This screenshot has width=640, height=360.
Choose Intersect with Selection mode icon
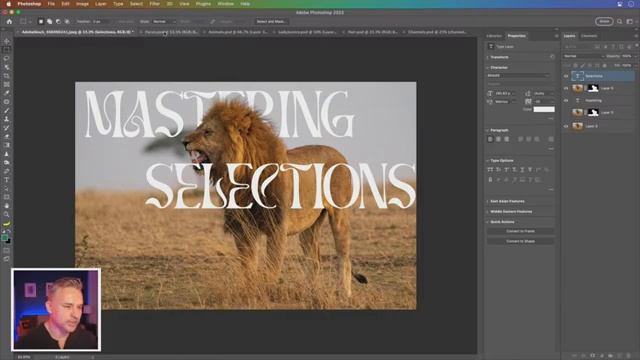[67, 21]
